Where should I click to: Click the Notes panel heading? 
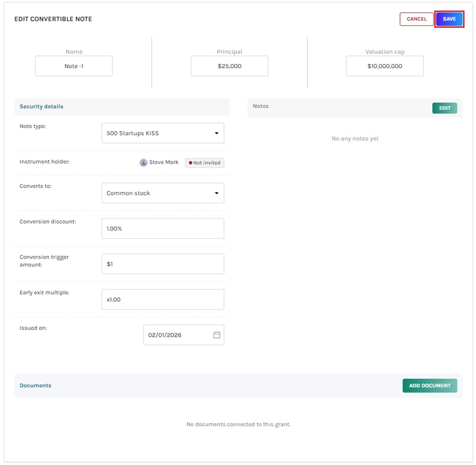tap(261, 106)
